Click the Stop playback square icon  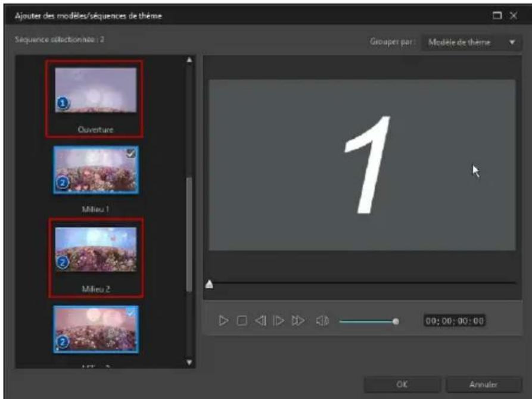[x=241, y=321]
